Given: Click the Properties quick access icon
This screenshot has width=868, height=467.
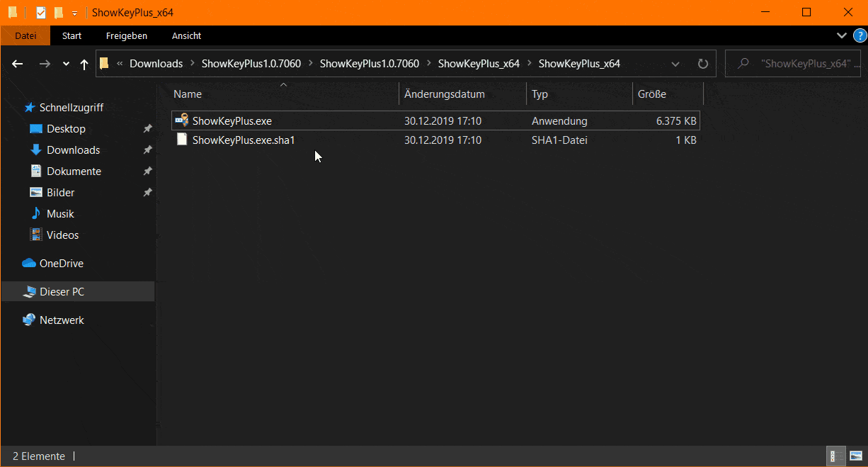Looking at the screenshot, I should [40, 13].
